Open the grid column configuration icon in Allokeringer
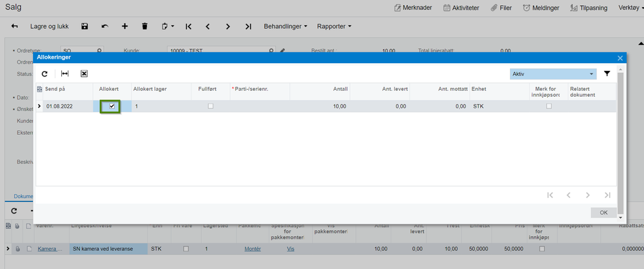This screenshot has height=269, width=644. coord(39,89)
